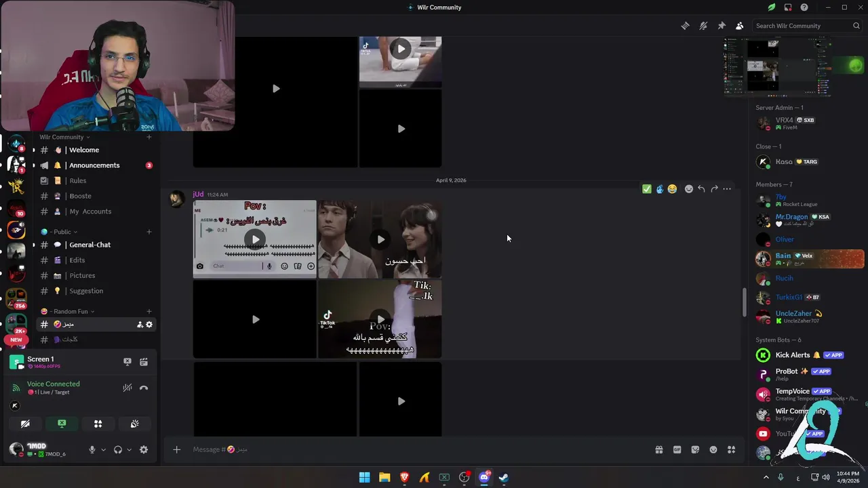This screenshot has width=868, height=488.
Task: Open pinned messages pin icon
Action: pos(722,26)
